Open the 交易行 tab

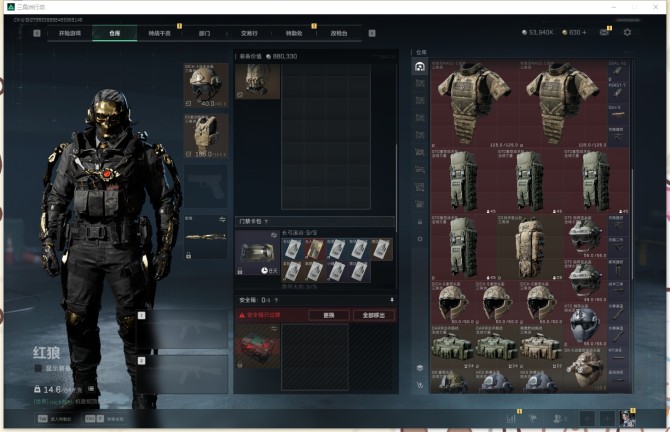coord(249,33)
